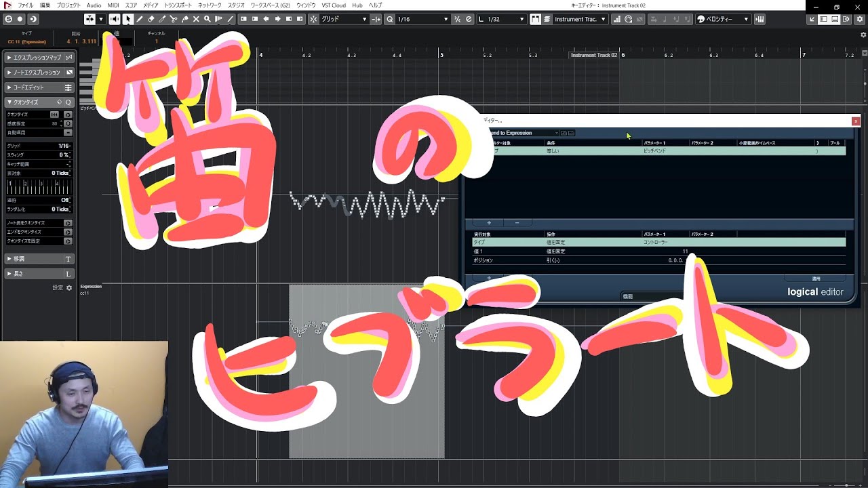Click クオンタイズを固定 apply button
This screenshot has height=488, width=868.
click(x=68, y=241)
